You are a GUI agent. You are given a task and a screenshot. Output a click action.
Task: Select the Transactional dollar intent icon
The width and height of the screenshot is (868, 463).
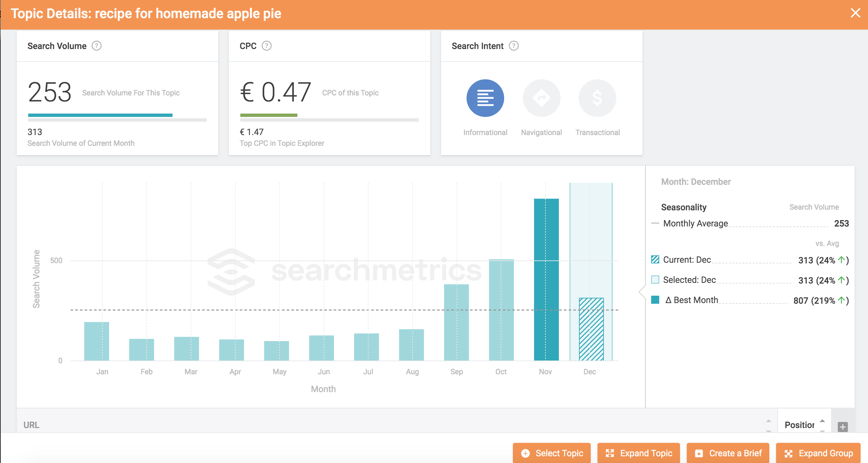[597, 98]
